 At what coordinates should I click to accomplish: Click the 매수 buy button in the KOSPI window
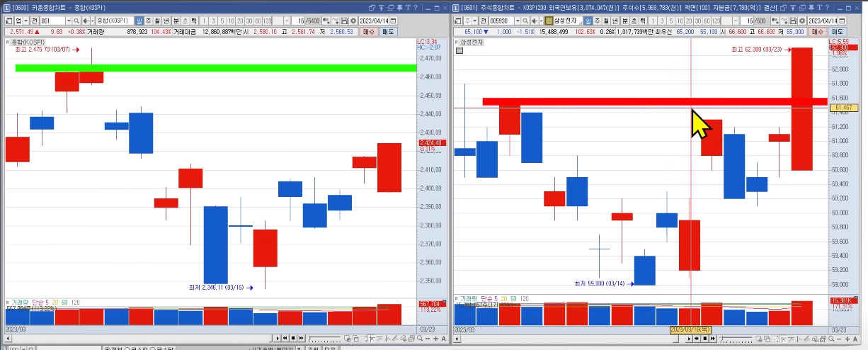pyautogui.click(x=368, y=32)
